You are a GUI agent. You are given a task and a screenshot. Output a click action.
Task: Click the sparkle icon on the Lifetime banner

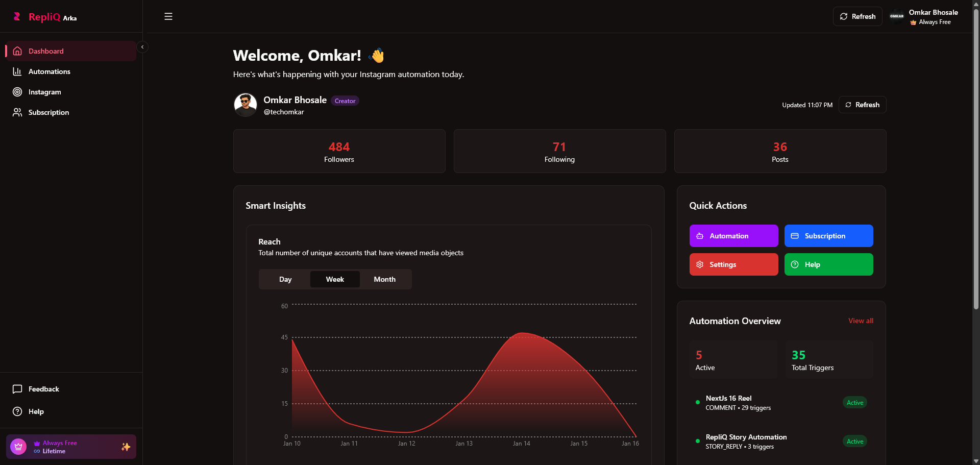click(x=126, y=447)
